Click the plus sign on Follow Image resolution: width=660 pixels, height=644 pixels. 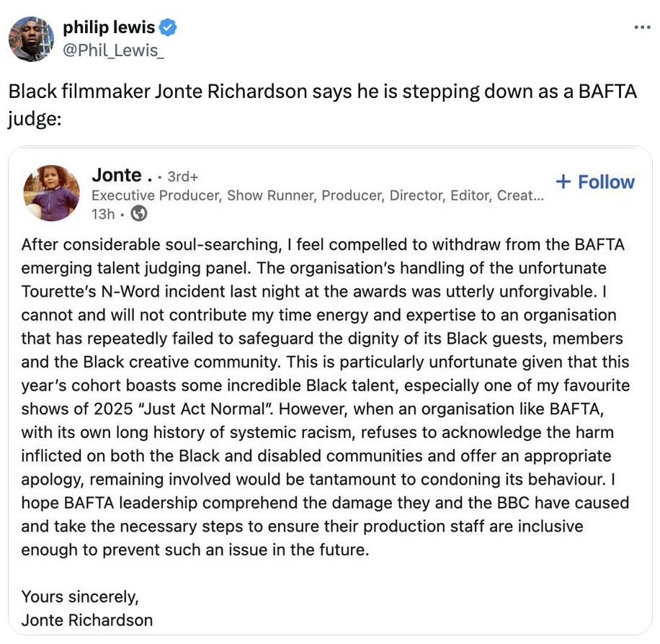tap(564, 182)
